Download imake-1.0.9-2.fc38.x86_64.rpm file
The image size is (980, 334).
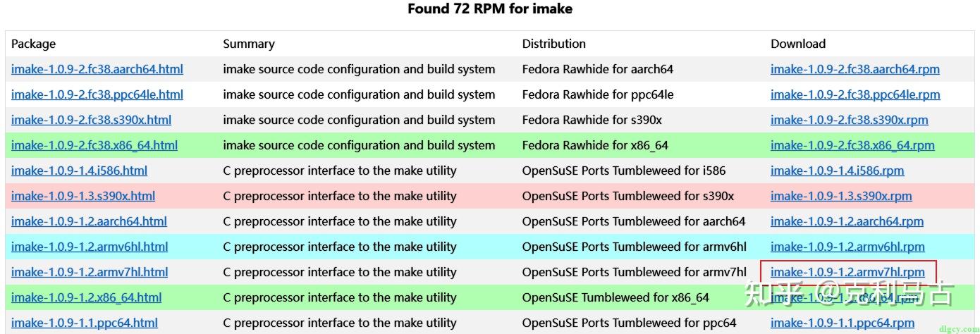[x=852, y=145]
